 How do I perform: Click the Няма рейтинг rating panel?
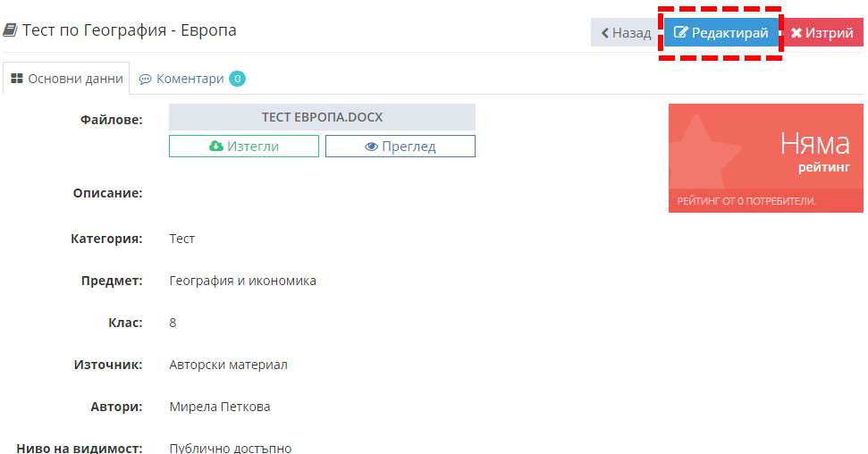coord(766,158)
